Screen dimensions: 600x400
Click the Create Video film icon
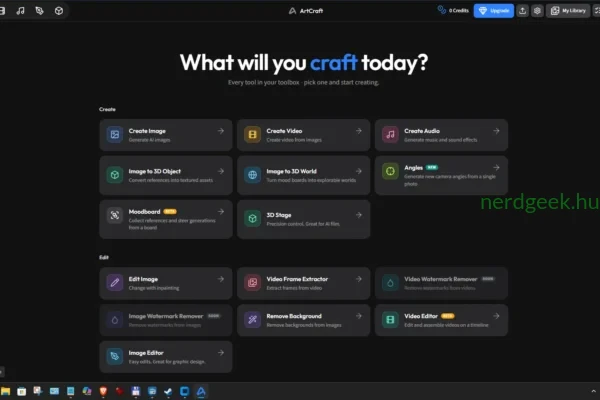[252, 135]
